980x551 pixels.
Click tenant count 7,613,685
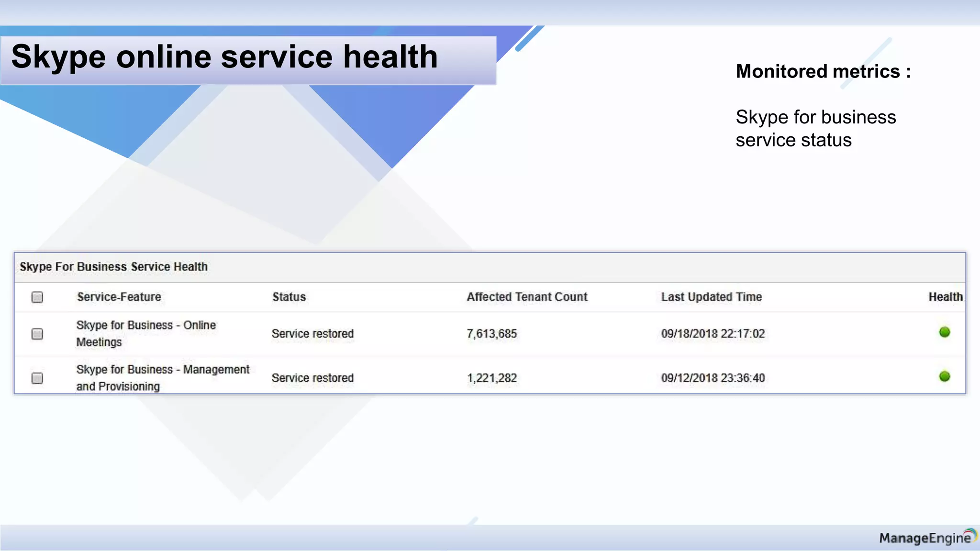pos(492,334)
